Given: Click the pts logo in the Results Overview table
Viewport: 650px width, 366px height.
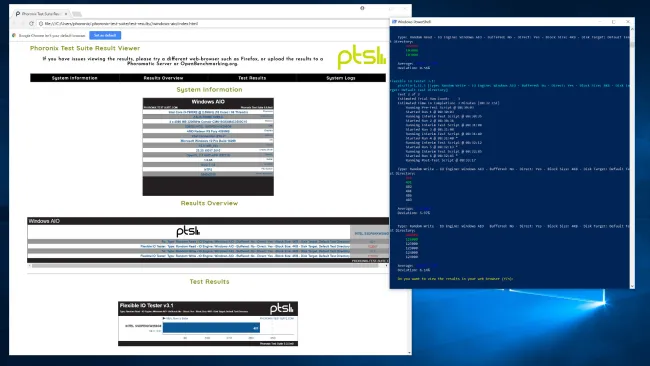Looking at the screenshot, I should pos(188,231).
